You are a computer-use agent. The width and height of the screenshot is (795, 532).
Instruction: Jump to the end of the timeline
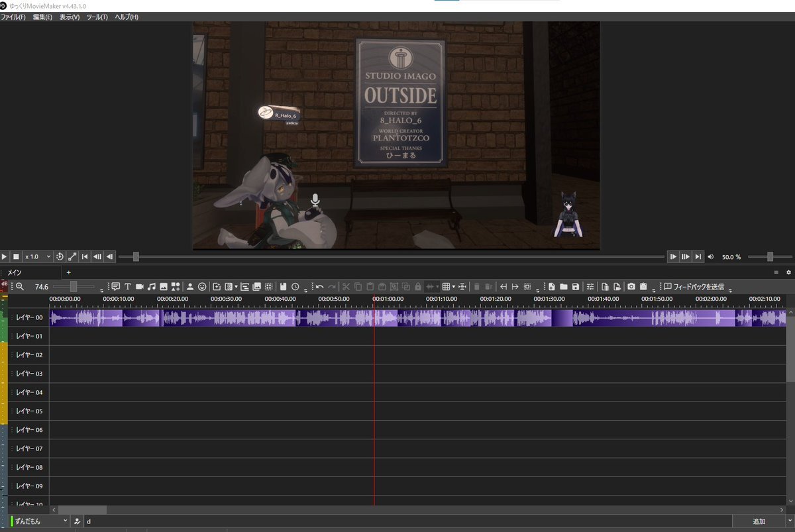click(x=698, y=256)
